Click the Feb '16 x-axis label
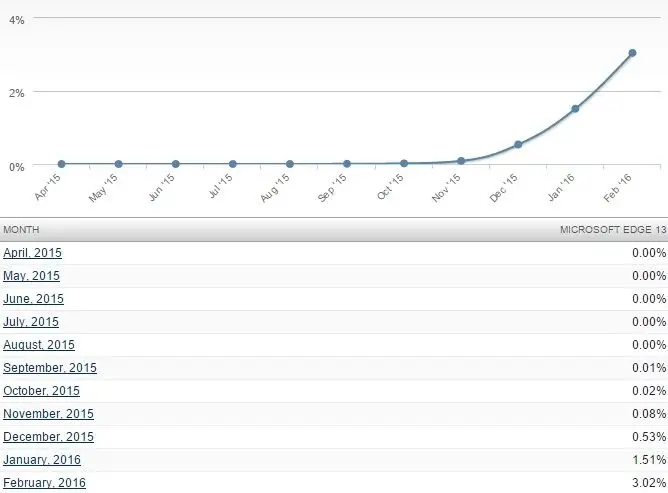The width and height of the screenshot is (668, 493). click(617, 187)
